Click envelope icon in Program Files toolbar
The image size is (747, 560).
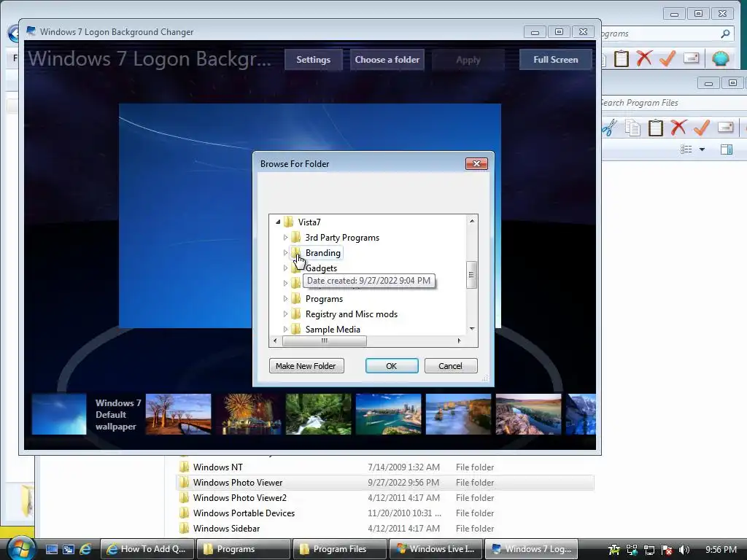click(x=725, y=127)
